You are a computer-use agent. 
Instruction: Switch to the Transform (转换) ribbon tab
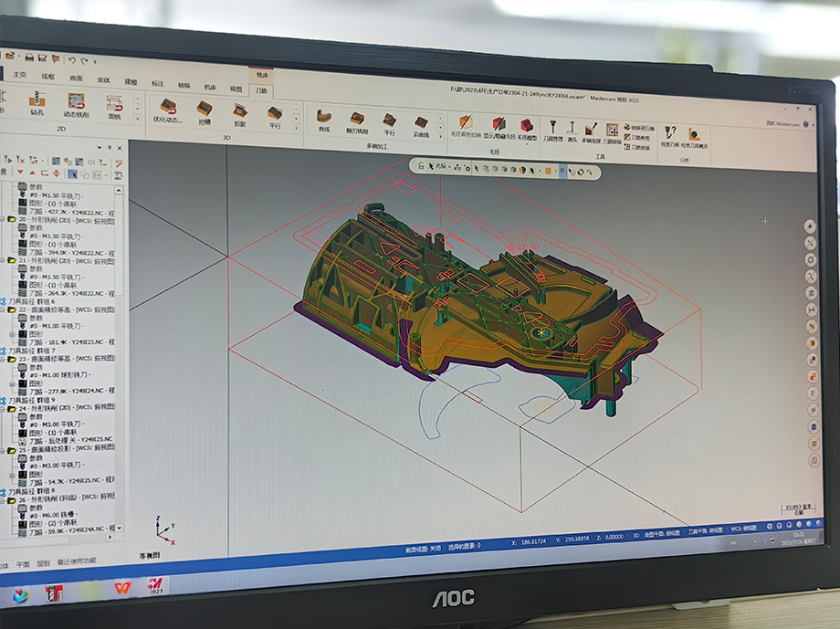pyautogui.click(x=184, y=85)
